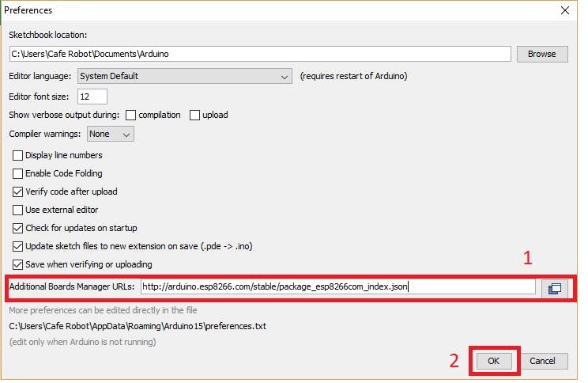Expand the Compiler warnings dropdown

pos(111,134)
